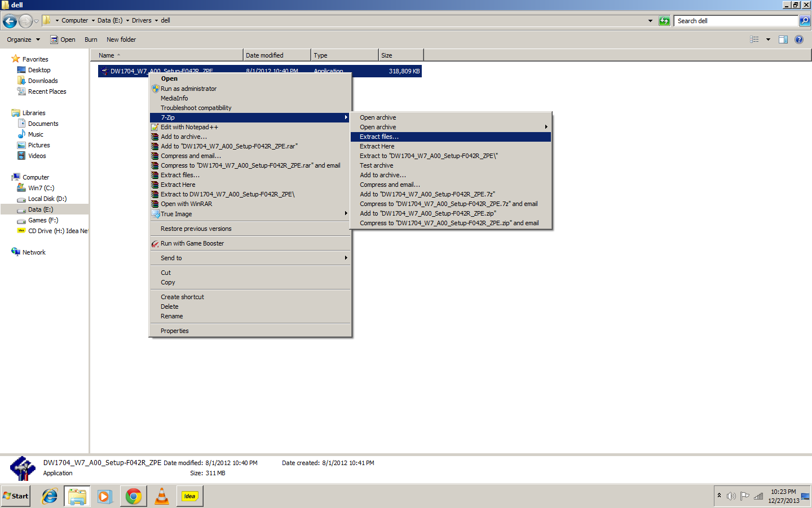Expand the 7-Zip submenu arrow
Screen dimensions: 812x508
click(346, 117)
